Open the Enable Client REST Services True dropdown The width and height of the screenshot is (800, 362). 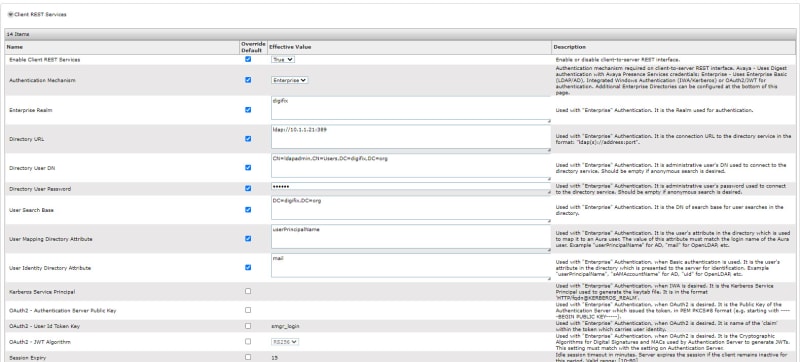click(283, 59)
